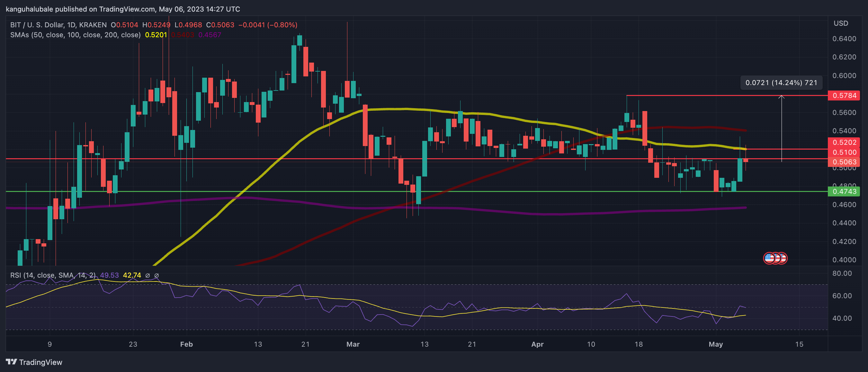This screenshot has width=868, height=372.
Task: Click the 15 date label on time axis
Action: click(x=799, y=344)
